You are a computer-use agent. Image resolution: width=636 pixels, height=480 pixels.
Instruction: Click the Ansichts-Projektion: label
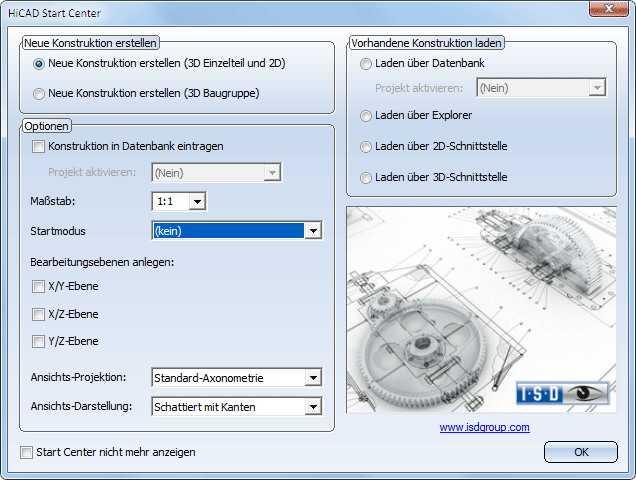pos(78,377)
